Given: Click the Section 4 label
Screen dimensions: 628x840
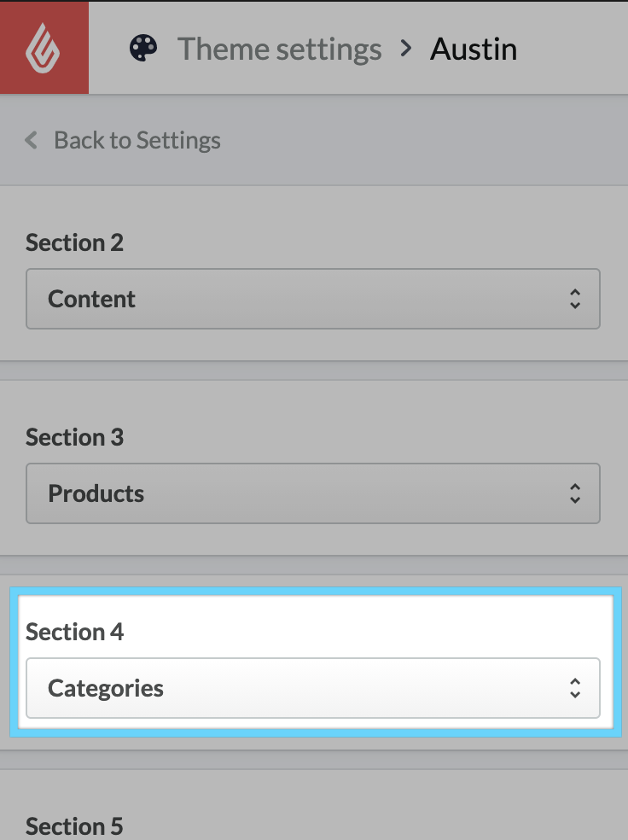Looking at the screenshot, I should pyautogui.click(x=74, y=632).
